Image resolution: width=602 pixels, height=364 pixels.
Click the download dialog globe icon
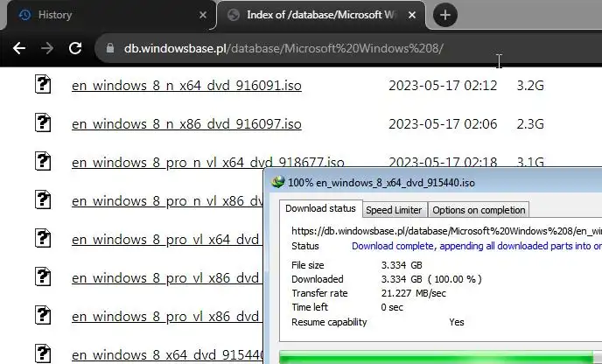pos(278,182)
